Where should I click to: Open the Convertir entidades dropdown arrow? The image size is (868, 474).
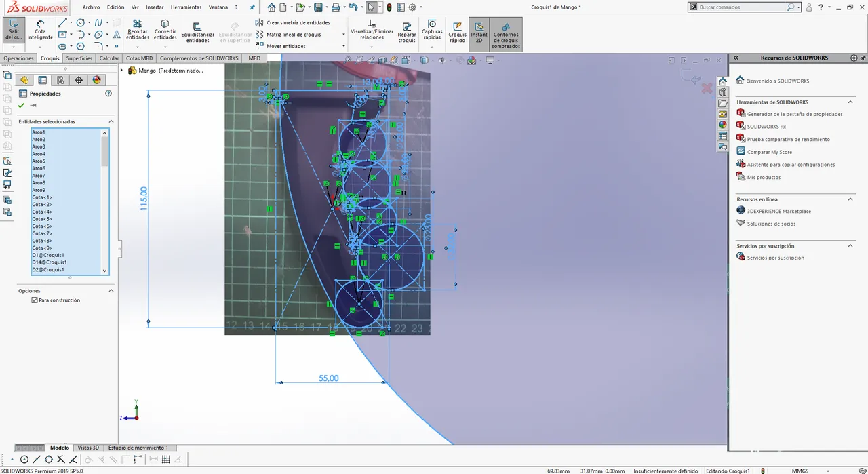[x=165, y=46]
